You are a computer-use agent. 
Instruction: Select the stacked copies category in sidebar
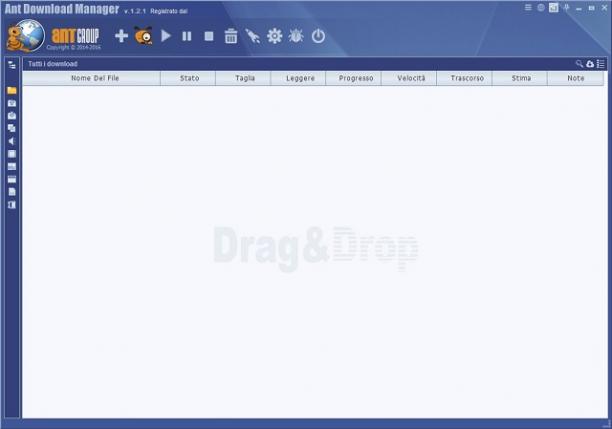(12, 128)
